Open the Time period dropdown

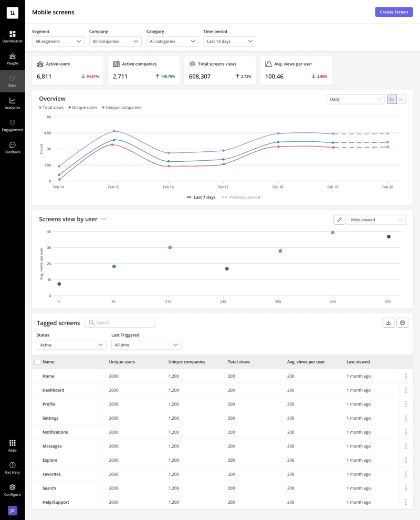click(x=229, y=41)
